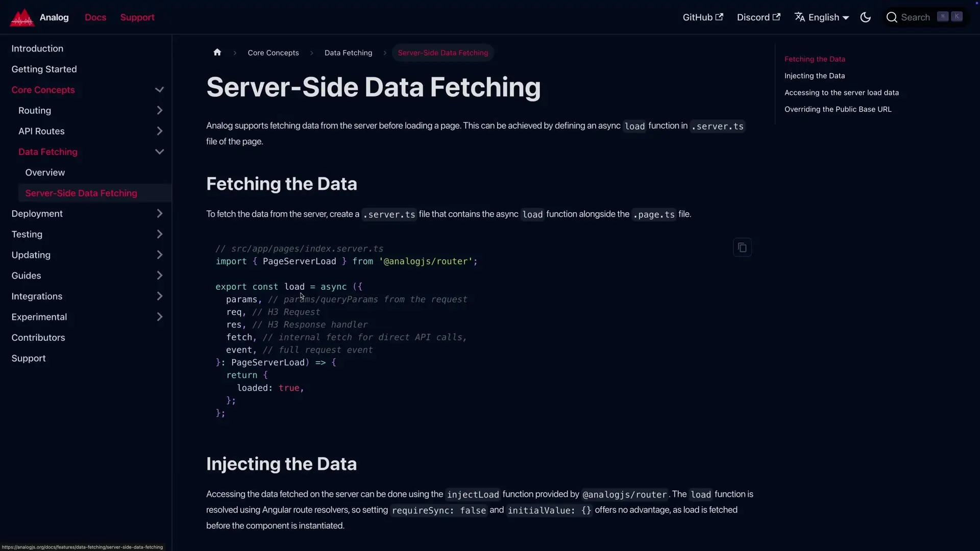
Task: Expand the Routing section chevron
Action: pos(159,110)
